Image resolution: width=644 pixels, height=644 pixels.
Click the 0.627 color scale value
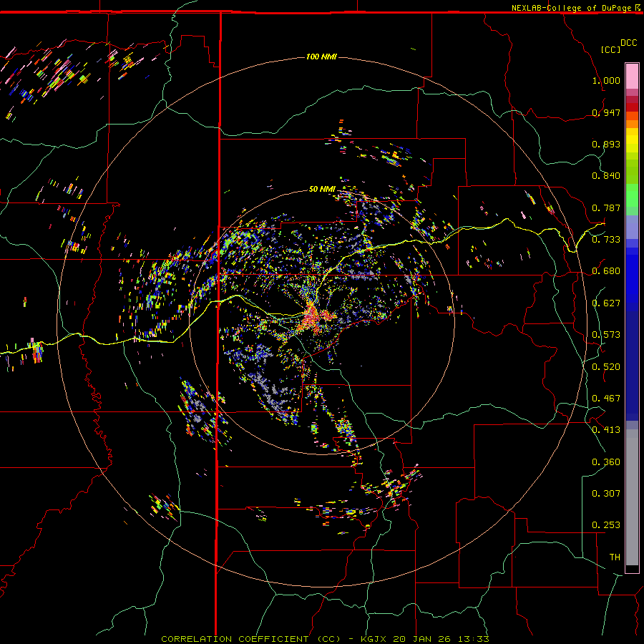[x=606, y=303]
